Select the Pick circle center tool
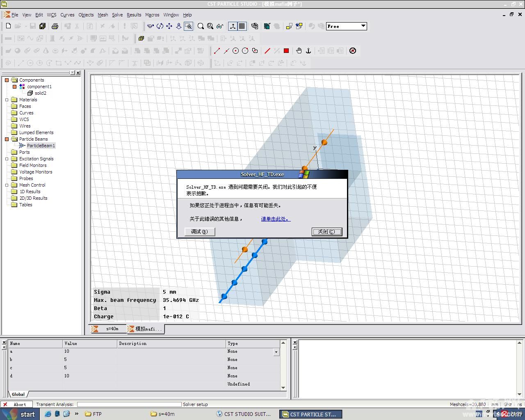Viewport: 525px width, 420px height. [236, 51]
